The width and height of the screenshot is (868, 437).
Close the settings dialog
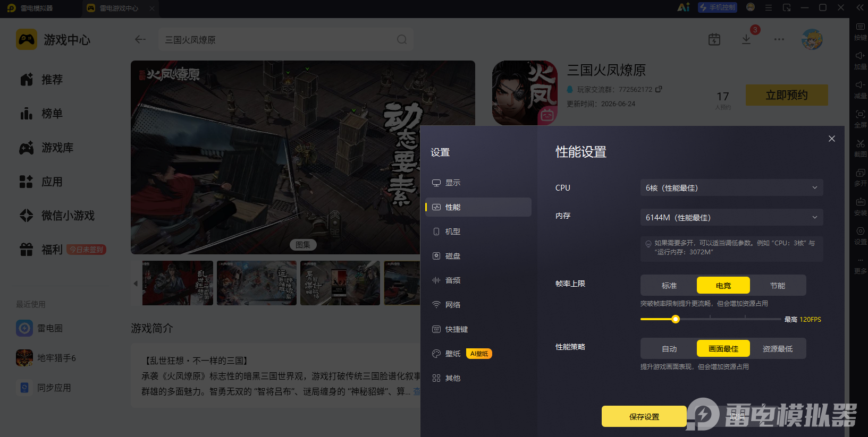pos(832,139)
